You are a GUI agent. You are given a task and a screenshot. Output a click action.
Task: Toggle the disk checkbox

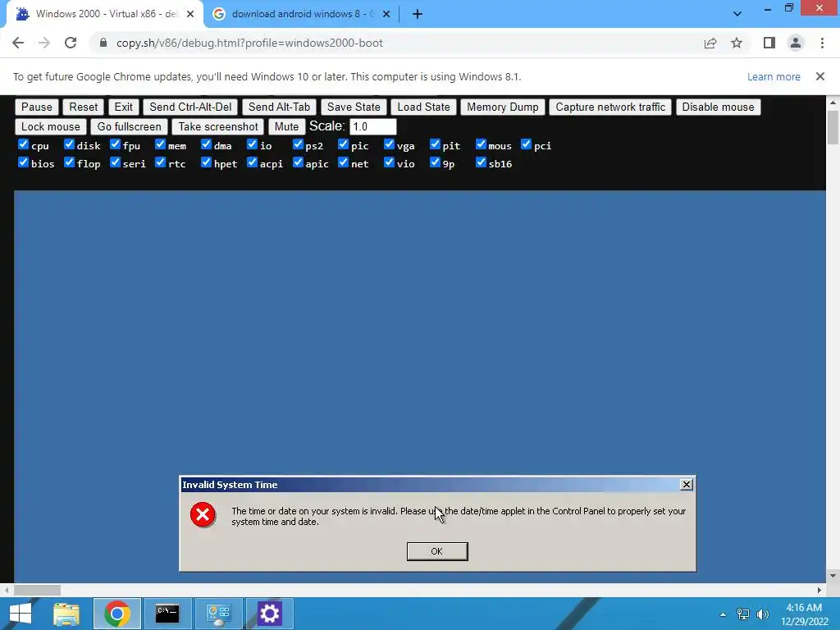(x=69, y=144)
